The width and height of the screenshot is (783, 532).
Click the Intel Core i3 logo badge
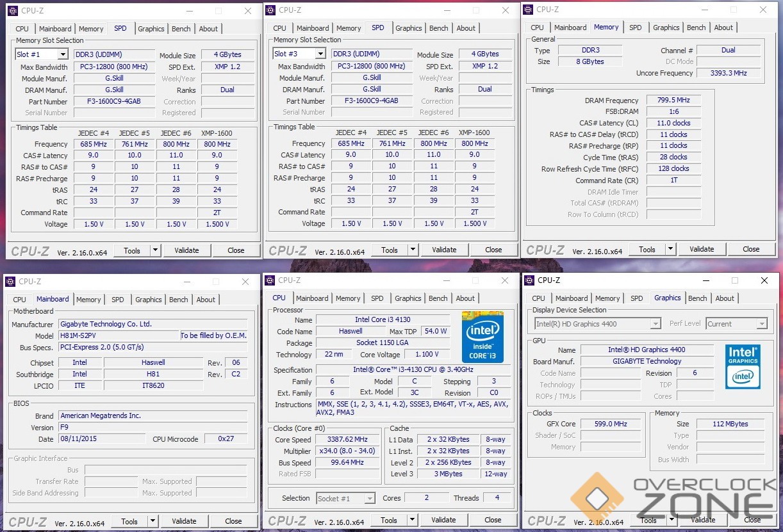482,337
